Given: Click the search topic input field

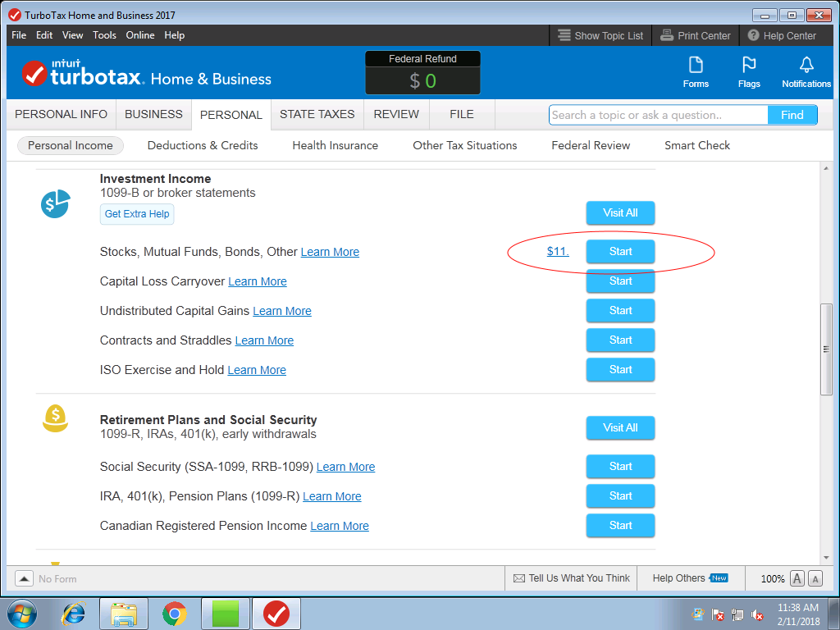Looking at the screenshot, I should pos(659,115).
